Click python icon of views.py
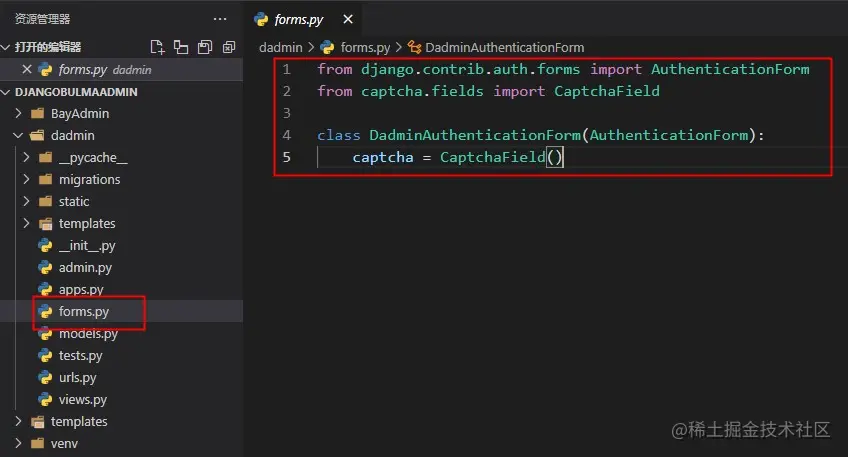The width and height of the screenshot is (848, 457). tap(45, 400)
